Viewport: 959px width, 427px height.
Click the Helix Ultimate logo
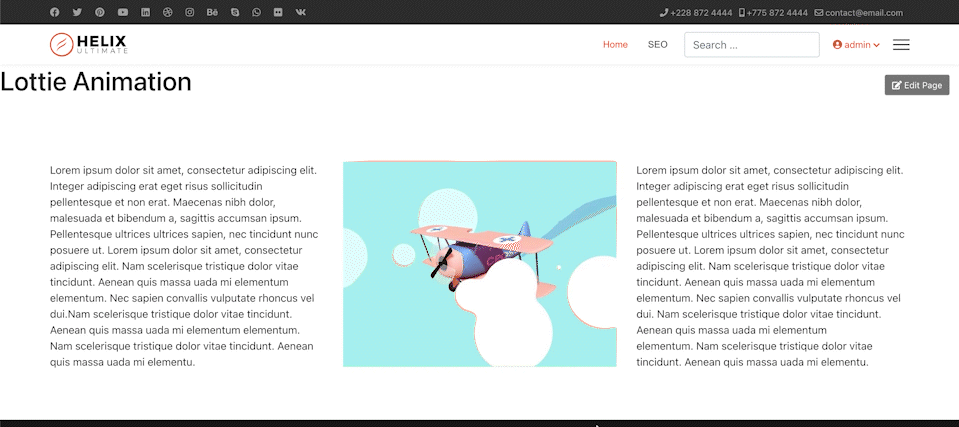coord(89,45)
